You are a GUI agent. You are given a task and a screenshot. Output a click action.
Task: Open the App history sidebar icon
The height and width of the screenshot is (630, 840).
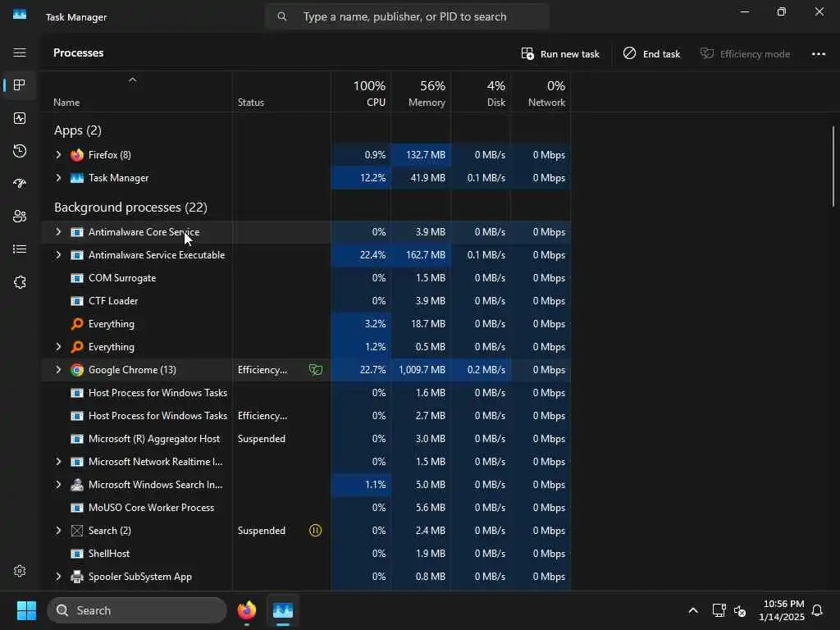point(20,151)
